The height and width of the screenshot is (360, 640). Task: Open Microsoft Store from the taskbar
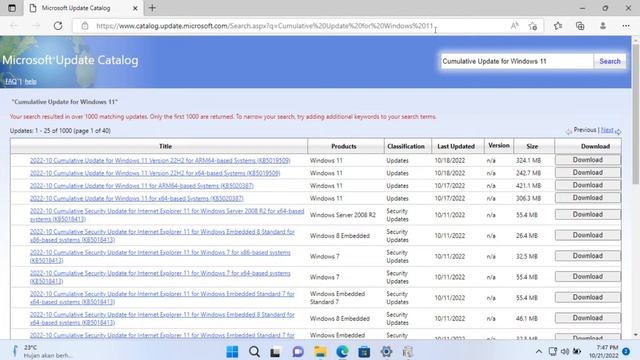coord(364,351)
